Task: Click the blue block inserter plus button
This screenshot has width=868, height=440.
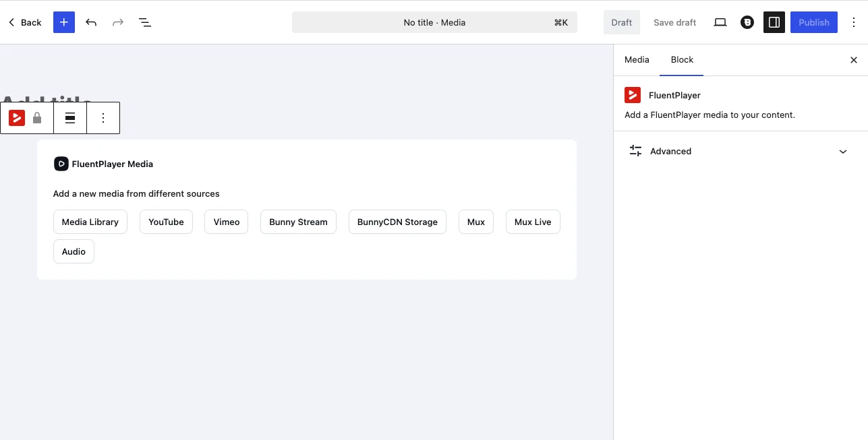Action: tap(64, 22)
